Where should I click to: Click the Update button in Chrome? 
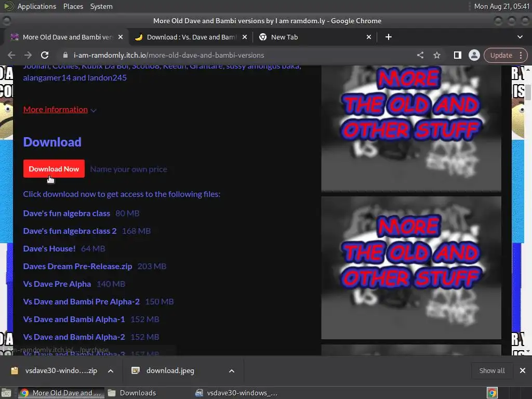click(x=501, y=55)
